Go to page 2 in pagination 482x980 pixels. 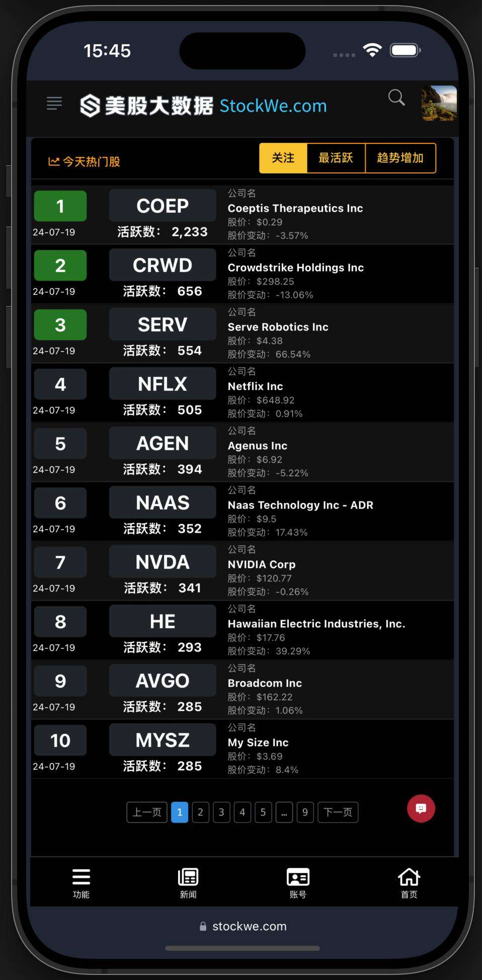[200, 812]
